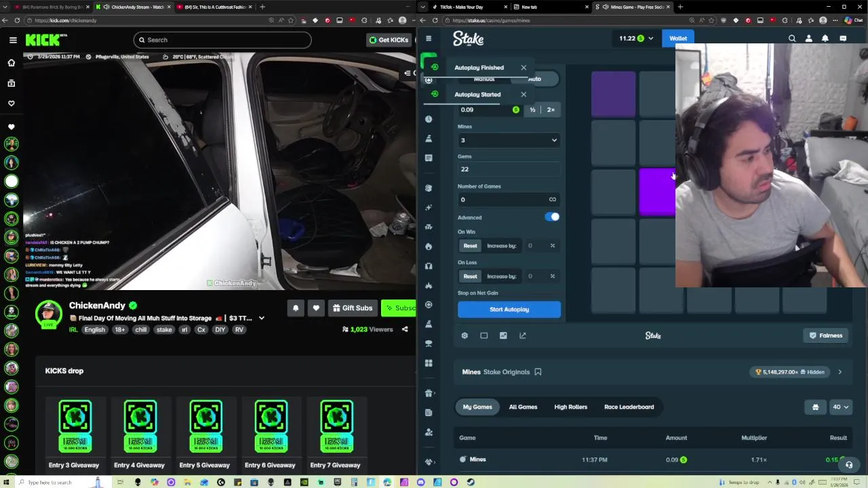Select Increase by for On Win

(x=501, y=246)
